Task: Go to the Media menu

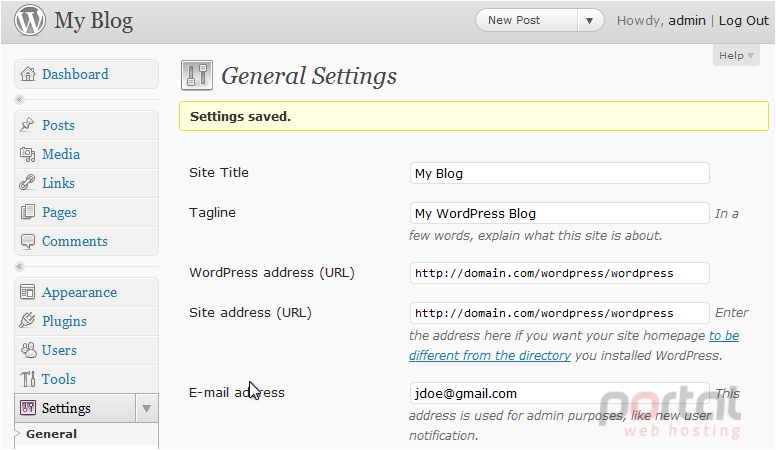Action: coord(61,154)
